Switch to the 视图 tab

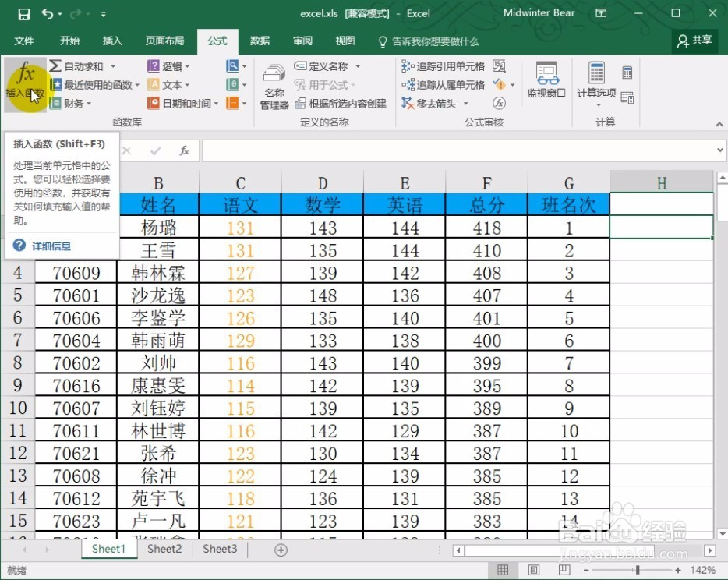(345, 41)
